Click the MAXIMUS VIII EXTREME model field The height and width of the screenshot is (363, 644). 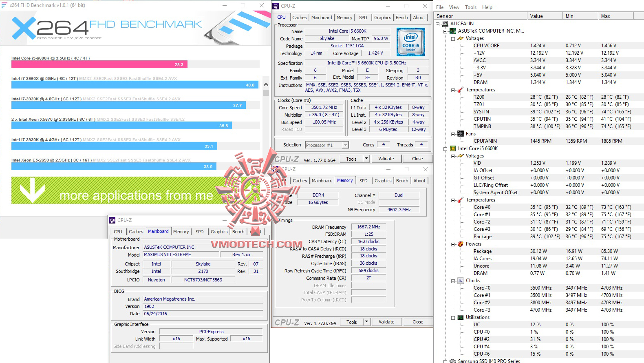pos(181,255)
